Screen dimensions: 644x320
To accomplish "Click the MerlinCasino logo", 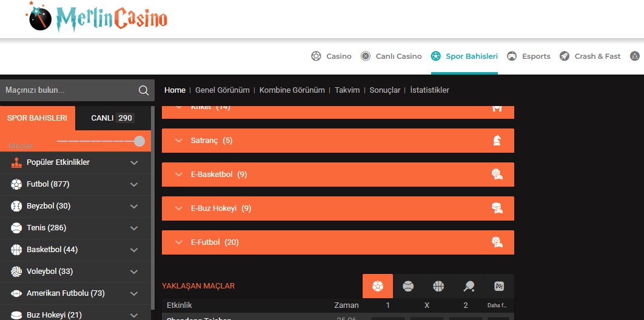I will 97,17.
